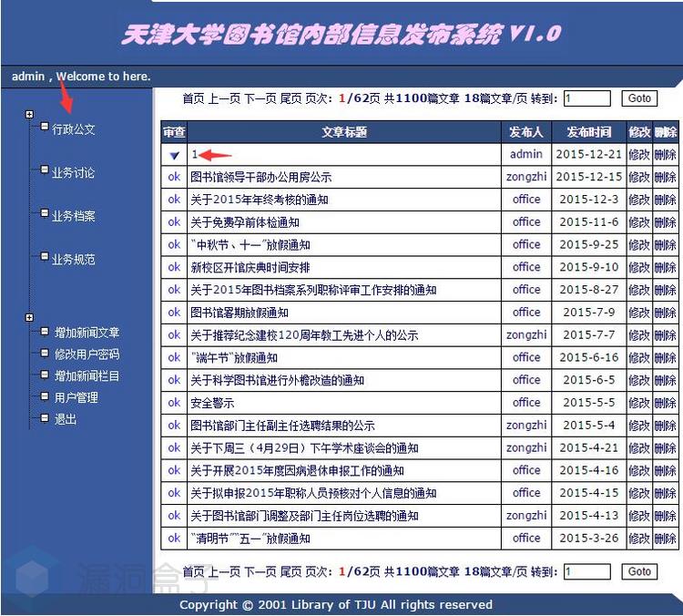
Task: Click 删除 for 关于免费孕前体检通知
Action: click(x=665, y=222)
